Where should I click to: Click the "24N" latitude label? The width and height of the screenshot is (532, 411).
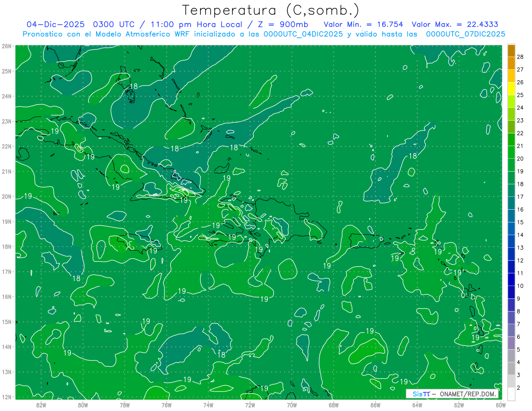pyautogui.click(x=7, y=96)
